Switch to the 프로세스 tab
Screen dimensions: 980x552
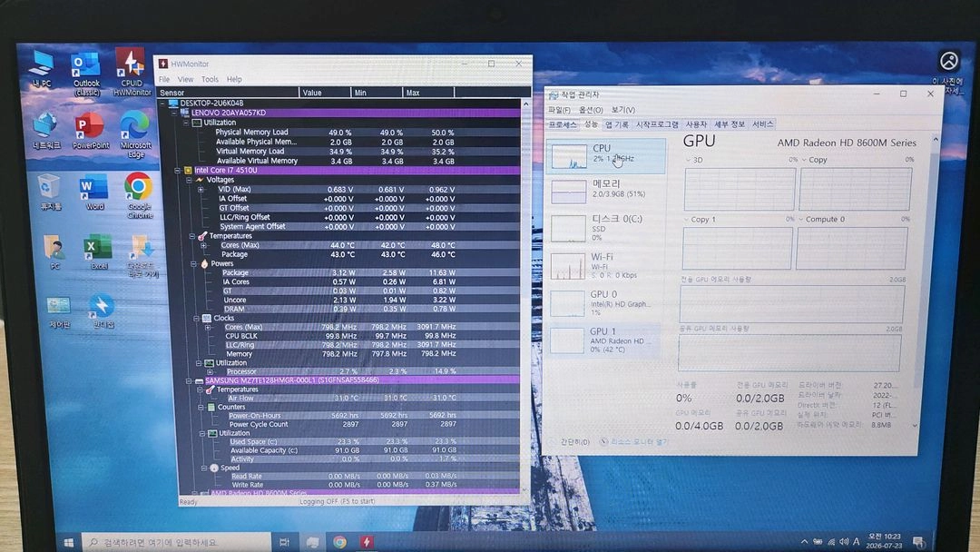tap(563, 124)
